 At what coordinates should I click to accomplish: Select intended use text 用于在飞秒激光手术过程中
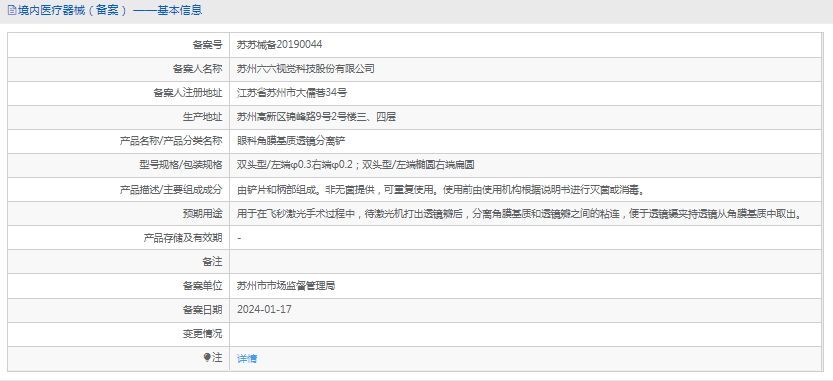(x=295, y=214)
